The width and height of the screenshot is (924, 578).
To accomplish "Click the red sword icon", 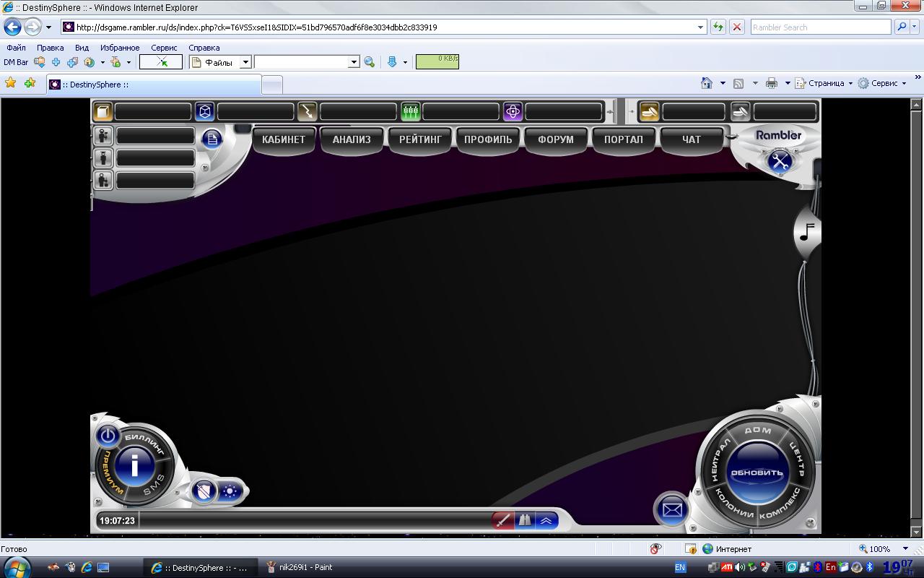I will click(x=502, y=520).
